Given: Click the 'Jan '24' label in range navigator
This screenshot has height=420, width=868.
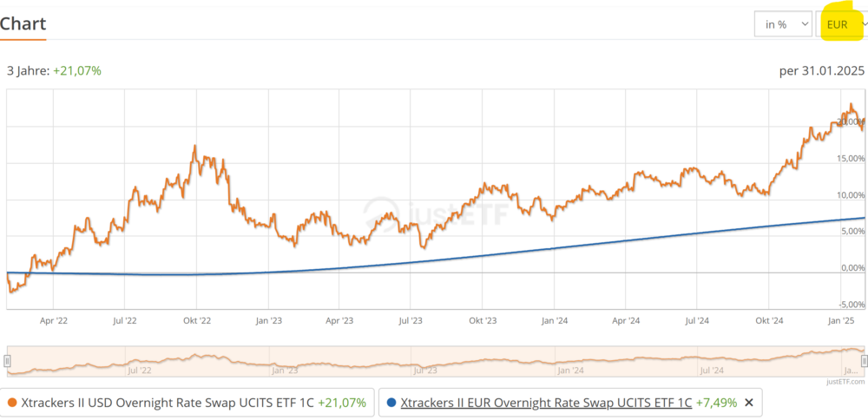Looking at the screenshot, I should tap(569, 370).
